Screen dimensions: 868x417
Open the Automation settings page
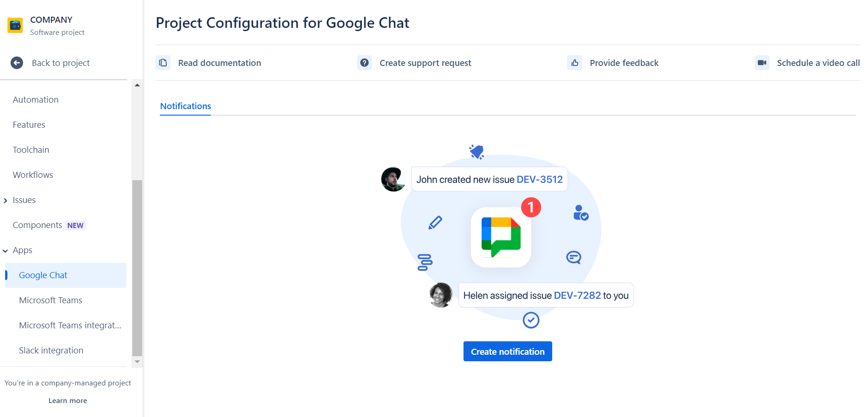coord(36,100)
